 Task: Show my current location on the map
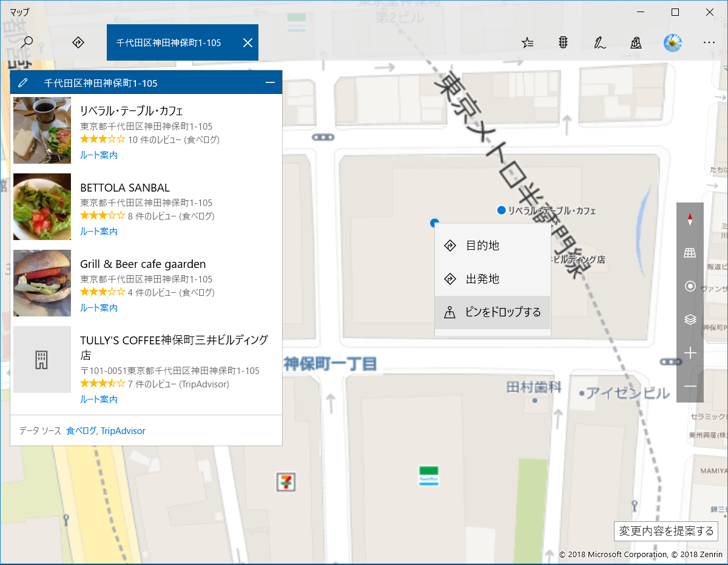690,286
